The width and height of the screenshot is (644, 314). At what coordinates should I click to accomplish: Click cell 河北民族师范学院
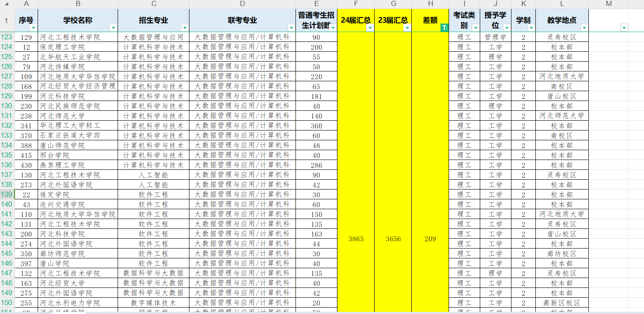pyautogui.click(x=78, y=106)
